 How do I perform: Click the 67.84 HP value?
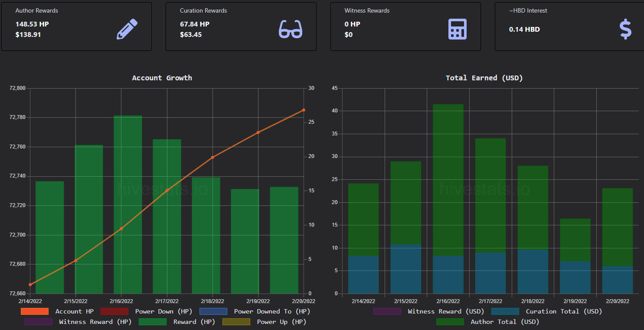(x=195, y=24)
